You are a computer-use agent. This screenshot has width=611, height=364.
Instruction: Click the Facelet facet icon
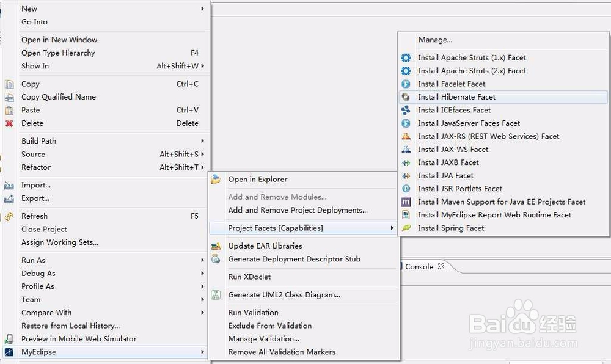point(406,84)
